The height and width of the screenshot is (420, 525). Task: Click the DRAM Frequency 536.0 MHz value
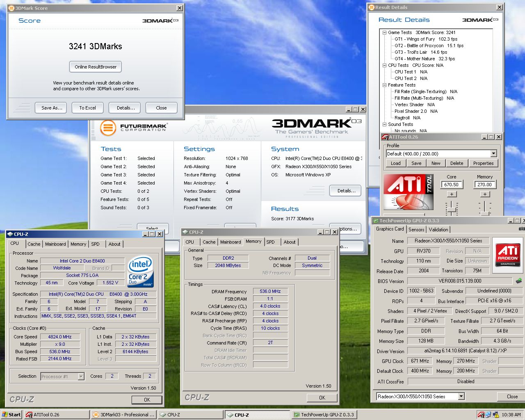271,291
